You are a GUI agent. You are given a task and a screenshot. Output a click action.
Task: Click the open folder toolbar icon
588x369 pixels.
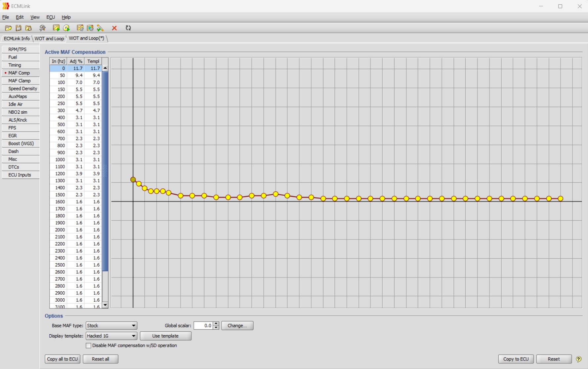coord(8,28)
